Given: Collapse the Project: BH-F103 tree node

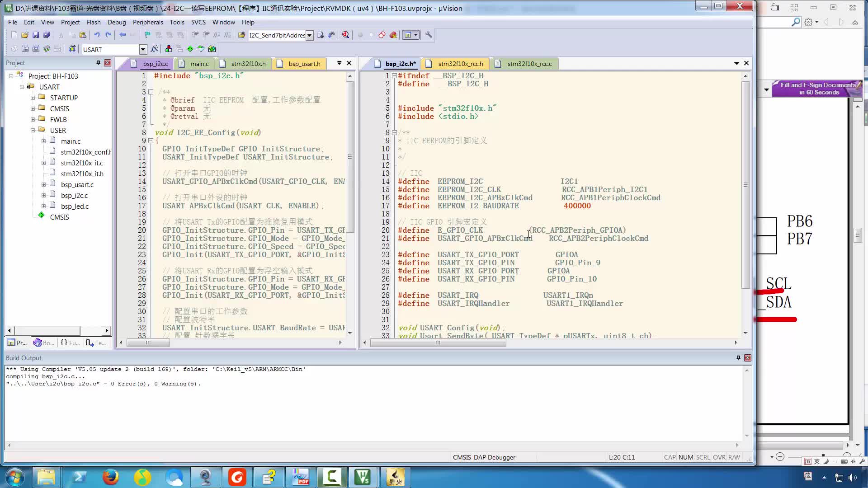Looking at the screenshot, I should (x=11, y=76).
